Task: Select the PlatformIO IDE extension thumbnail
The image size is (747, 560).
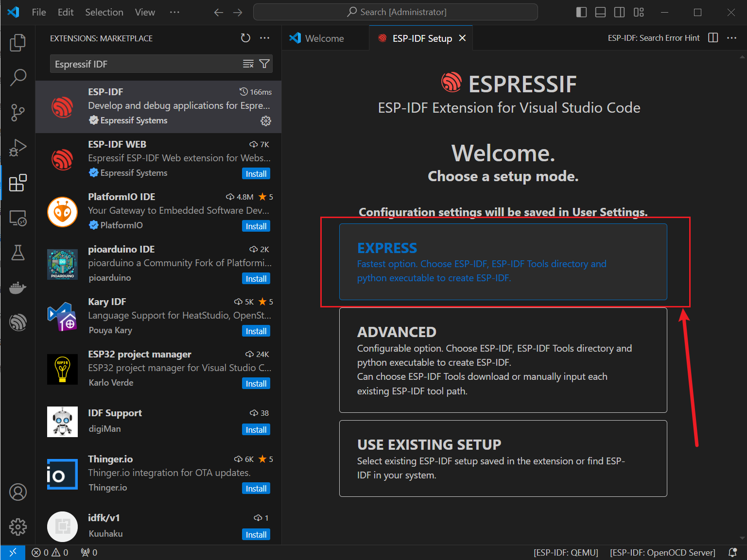Action: pyautogui.click(x=62, y=212)
